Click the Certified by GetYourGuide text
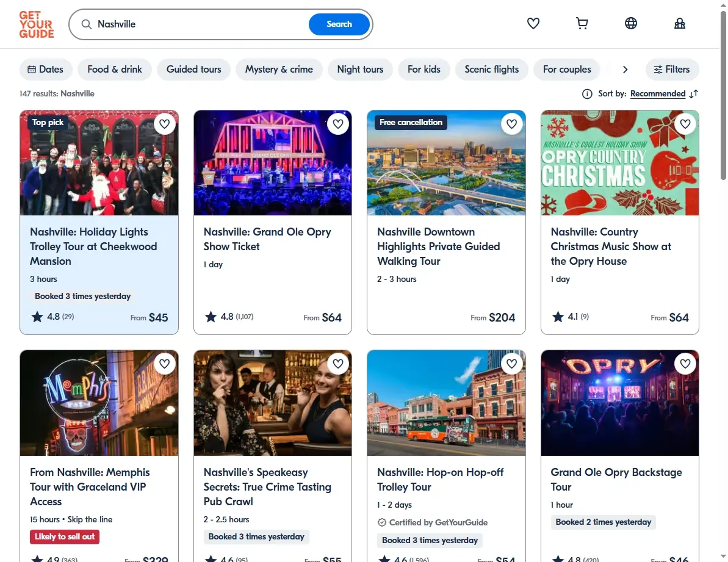The width and height of the screenshot is (728, 562). click(438, 522)
